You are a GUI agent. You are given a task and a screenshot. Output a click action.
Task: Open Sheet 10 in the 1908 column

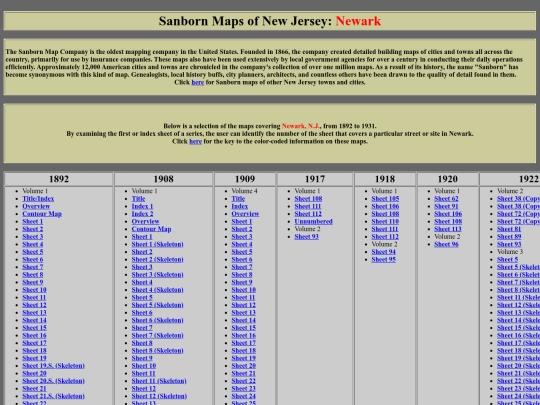pos(144,366)
